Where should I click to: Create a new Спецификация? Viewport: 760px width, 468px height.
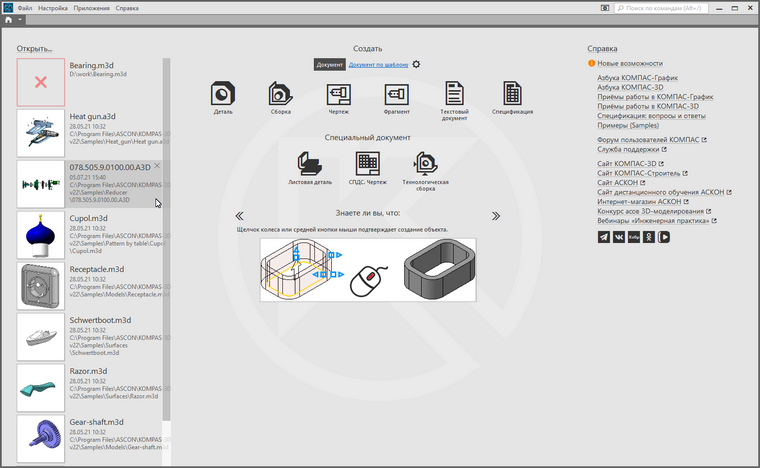(512, 95)
